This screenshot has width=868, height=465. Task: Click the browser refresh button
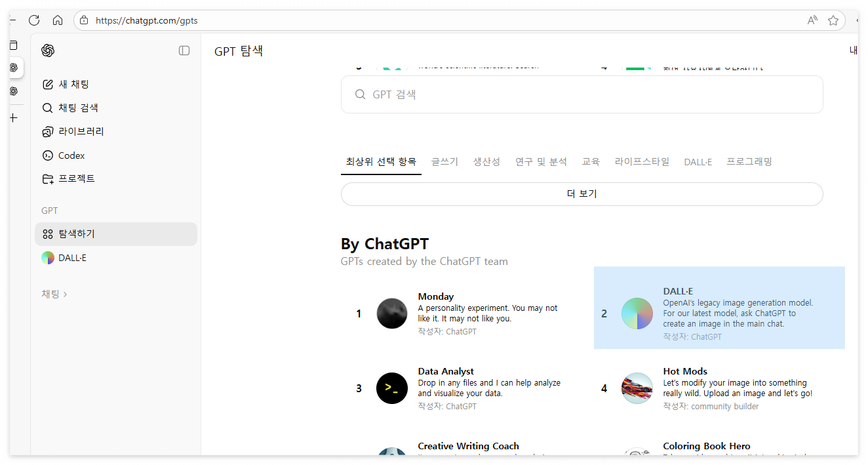[x=34, y=20]
